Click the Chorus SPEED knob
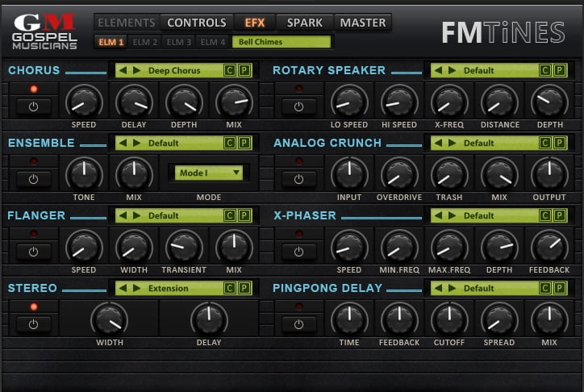584x392 pixels. click(84, 102)
